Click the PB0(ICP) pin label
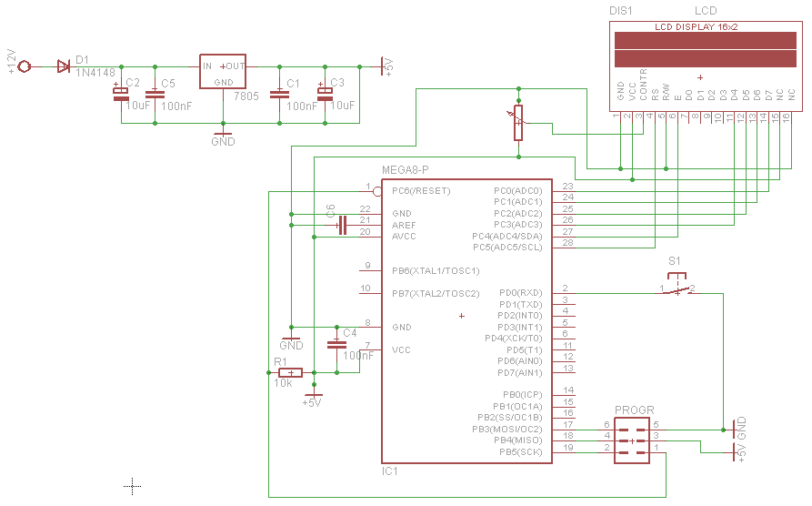Screen dimensions: 812x506 [x=523, y=395]
